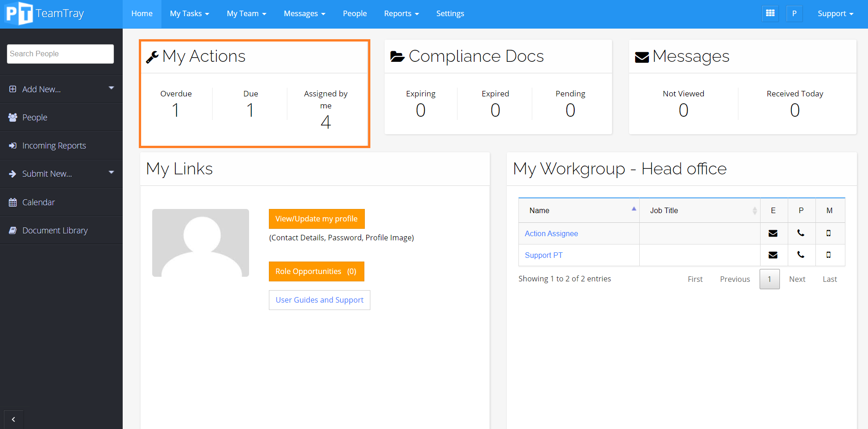Switch to the Reports menu

pyautogui.click(x=401, y=13)
